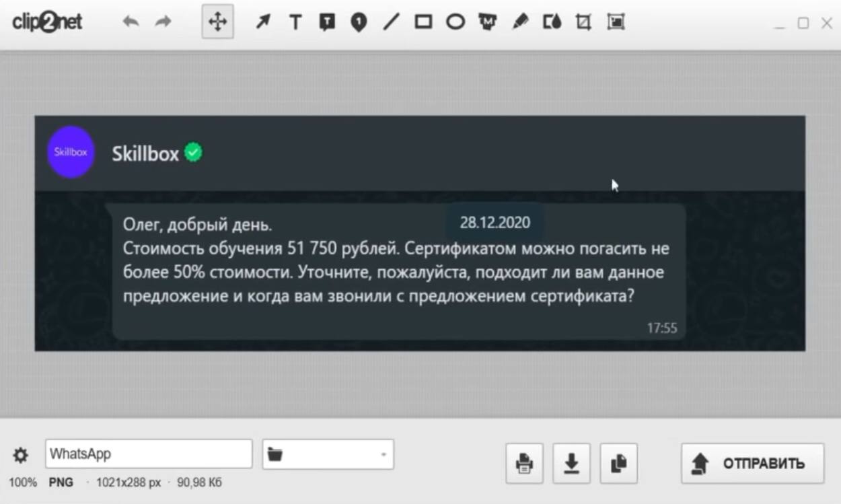This screenshot has height=504, width=841.
Task: Select the blur drop tool
Action: (x=552, y=22)
